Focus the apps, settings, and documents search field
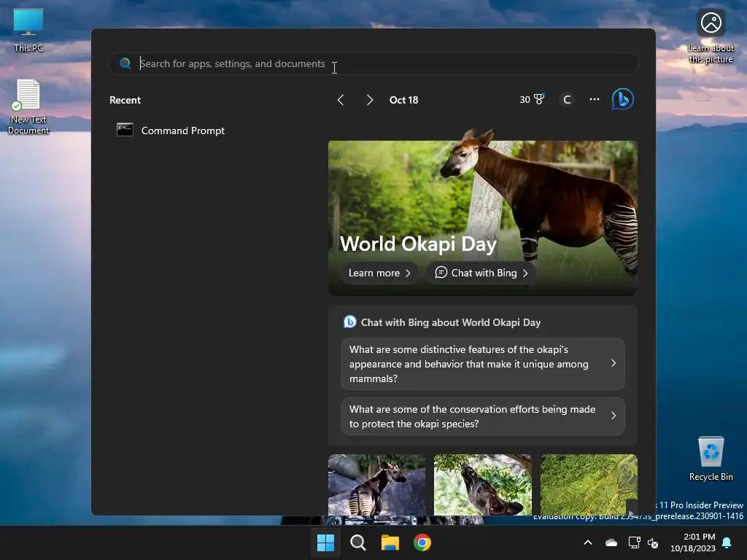Image resolution: width=747 pixels, height=560 pixels. [373, 63]
